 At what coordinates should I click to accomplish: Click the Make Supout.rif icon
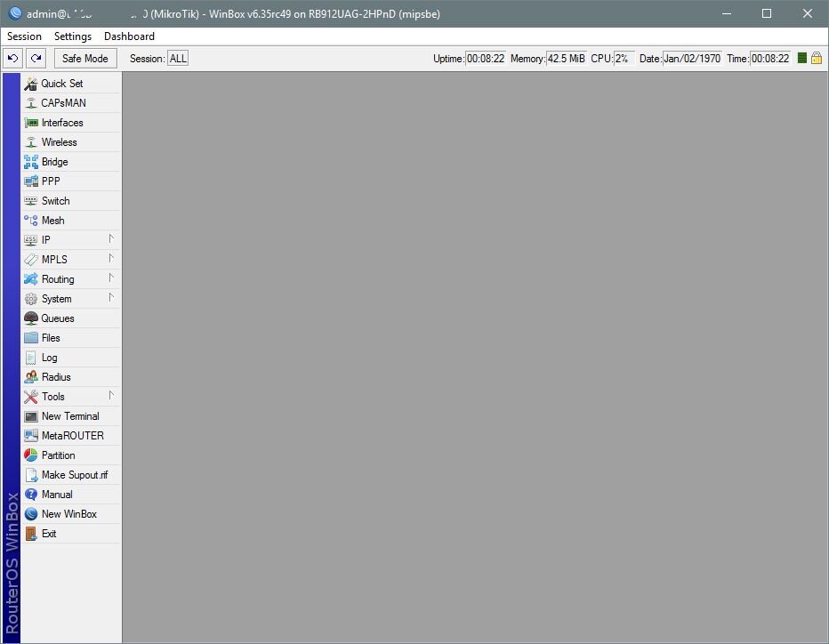(31, 475)
